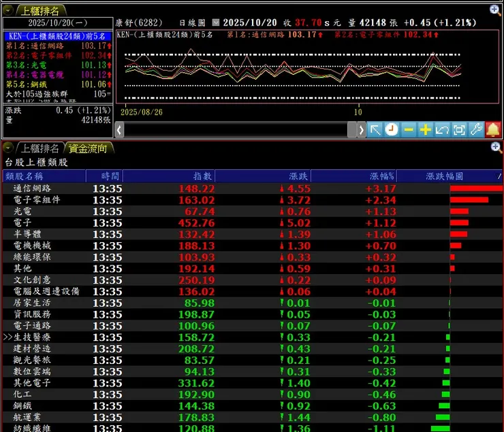Image resolution: width=504 pixels, height=432 pixels.
Task: Select 資訊服務 sector row
Action: coord(252,314)
